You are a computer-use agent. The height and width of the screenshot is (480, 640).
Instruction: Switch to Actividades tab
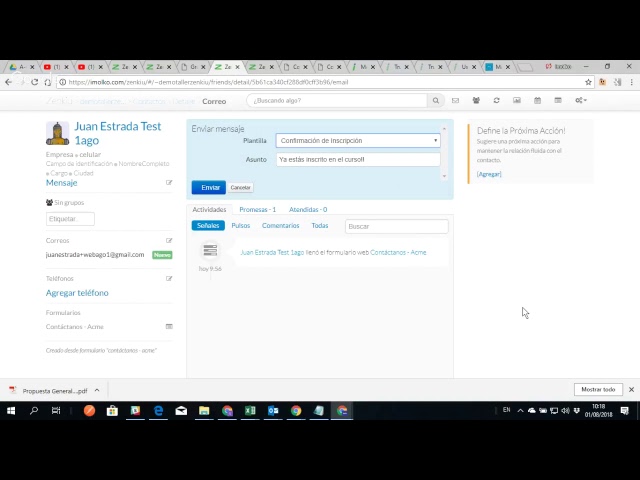pos(209,209)
